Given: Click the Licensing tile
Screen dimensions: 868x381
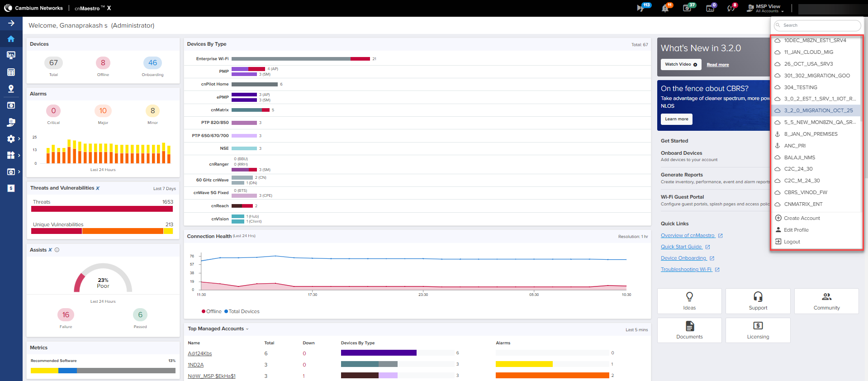Looking at the screenshot, I should (x=758, y=330).
